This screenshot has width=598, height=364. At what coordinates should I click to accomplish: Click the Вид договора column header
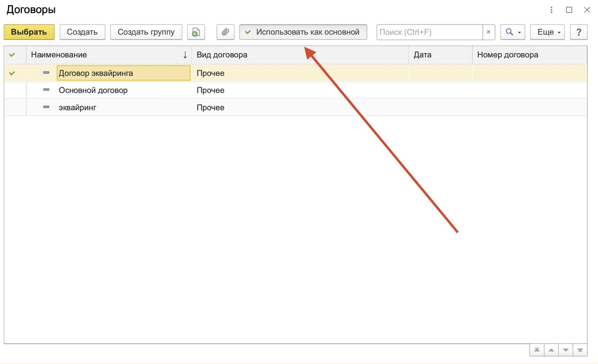(x=300, y=55)
